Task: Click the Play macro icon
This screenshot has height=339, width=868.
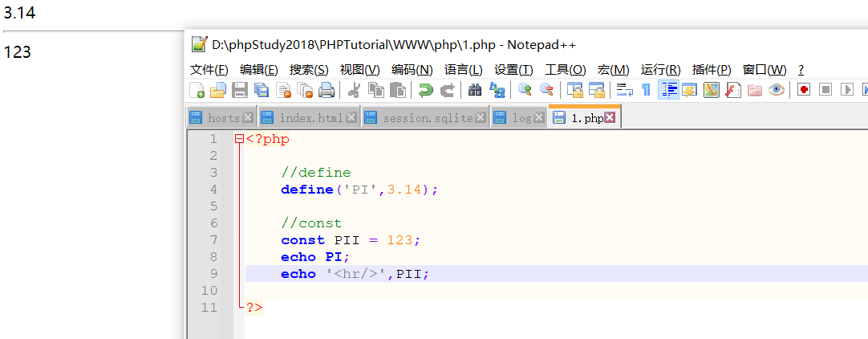Action: click(847, 90)
